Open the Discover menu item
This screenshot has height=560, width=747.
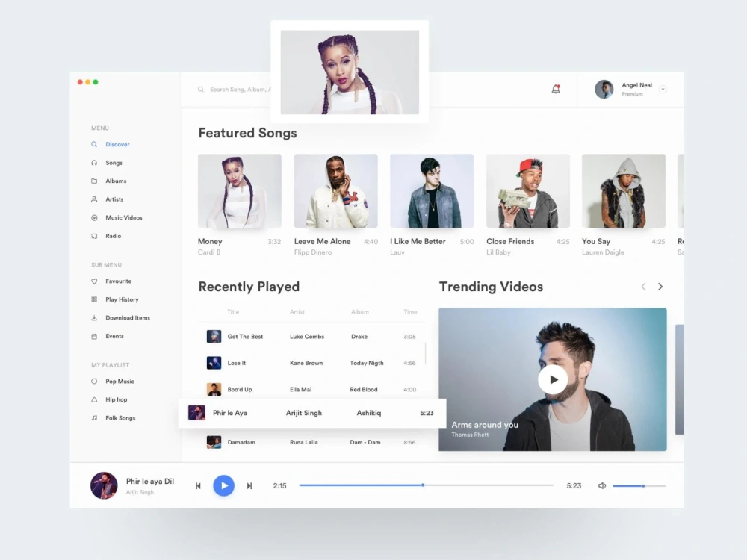coord(117,144)
